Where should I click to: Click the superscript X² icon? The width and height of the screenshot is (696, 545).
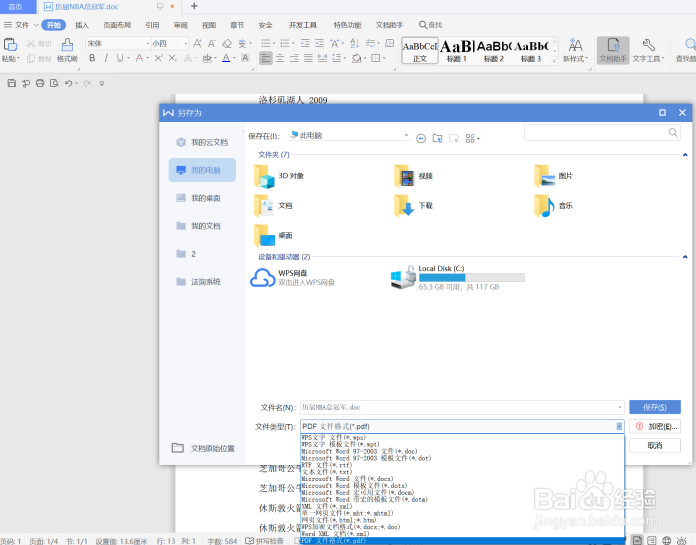tap(158, 58)
